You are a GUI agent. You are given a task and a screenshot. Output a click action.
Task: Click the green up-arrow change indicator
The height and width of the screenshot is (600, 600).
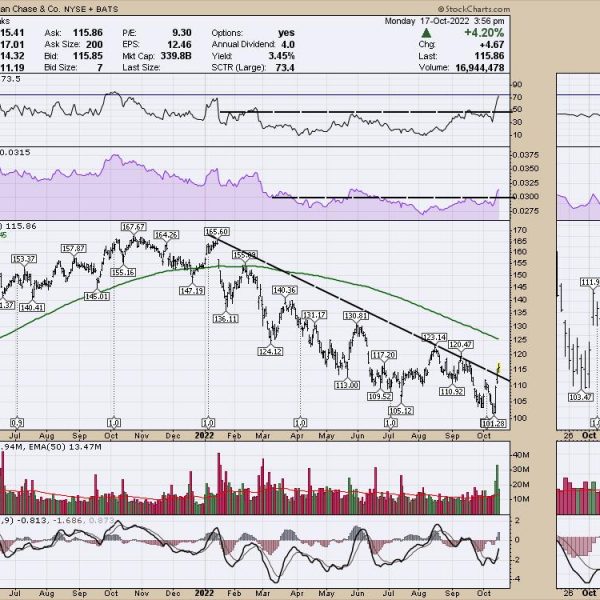click(x=426, y=33)
